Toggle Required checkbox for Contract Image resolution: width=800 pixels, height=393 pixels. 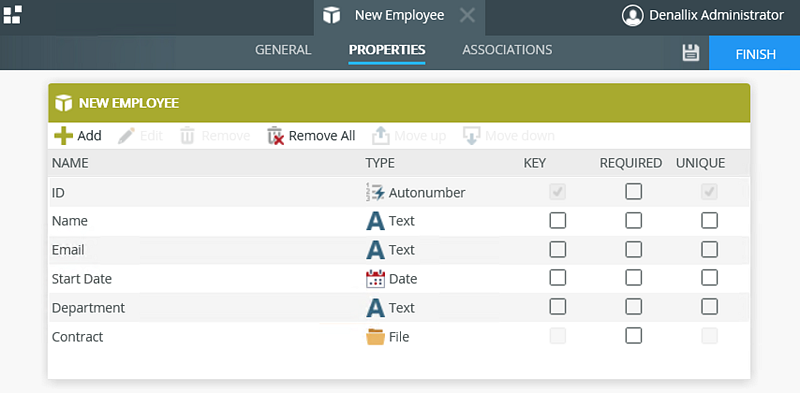point(634,336)
